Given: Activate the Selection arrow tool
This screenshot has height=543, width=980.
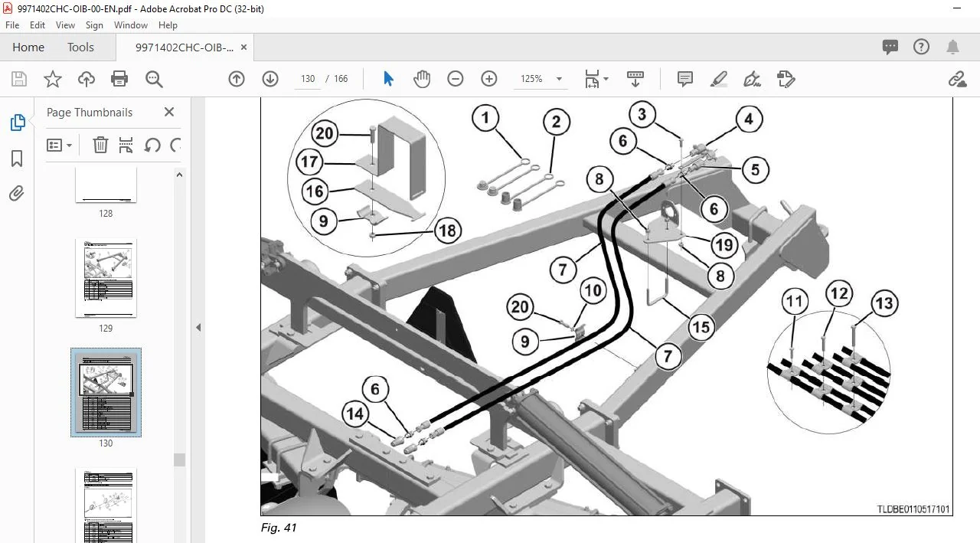Looking at the screenshot, I should [x=388, y=79].
